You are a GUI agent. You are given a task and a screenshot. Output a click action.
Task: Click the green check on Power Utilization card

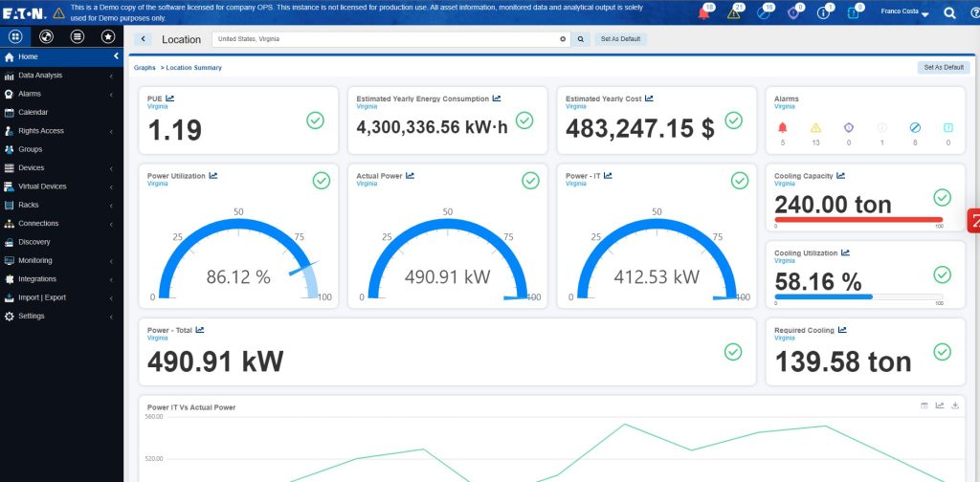(322, 181)
